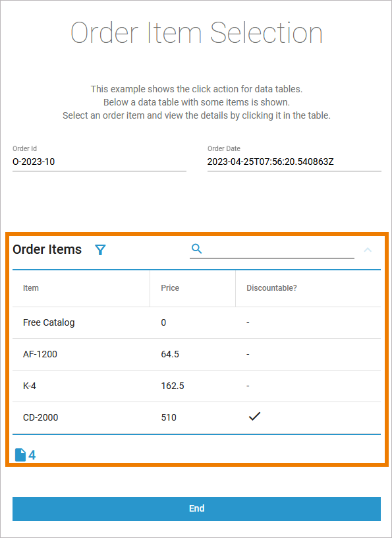Click the Order Items panel title
Screen dimensions: 392x538
pyautogui.click(x=46, y=250)
